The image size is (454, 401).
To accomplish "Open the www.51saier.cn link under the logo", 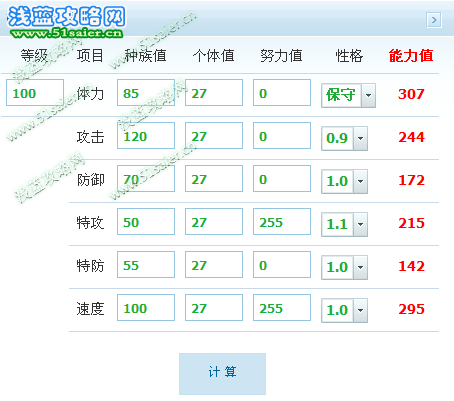I will (67, 33).
